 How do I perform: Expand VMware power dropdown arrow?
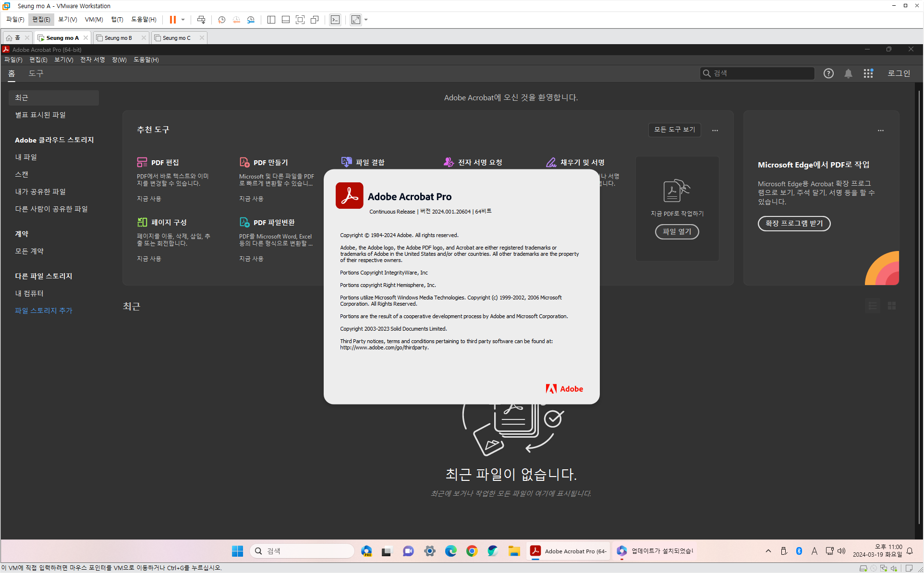click(183, 20)
